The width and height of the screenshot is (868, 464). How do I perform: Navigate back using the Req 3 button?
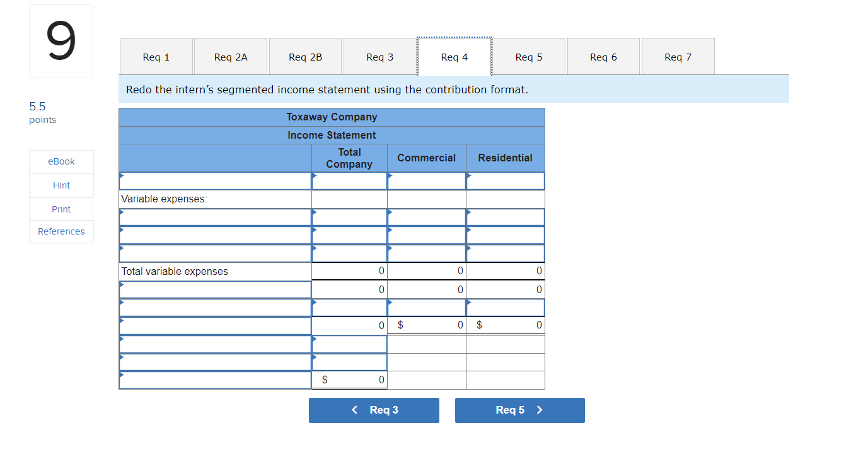374,410
